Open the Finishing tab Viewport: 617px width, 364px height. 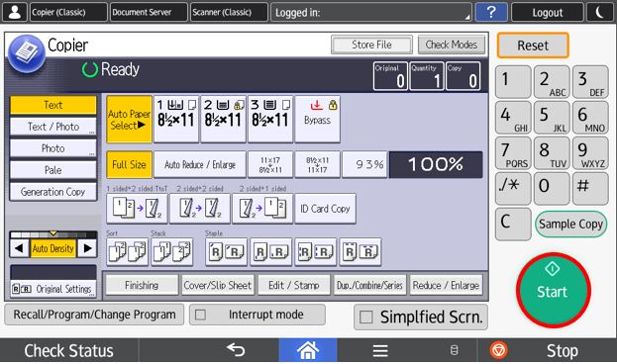click(142, 285)
